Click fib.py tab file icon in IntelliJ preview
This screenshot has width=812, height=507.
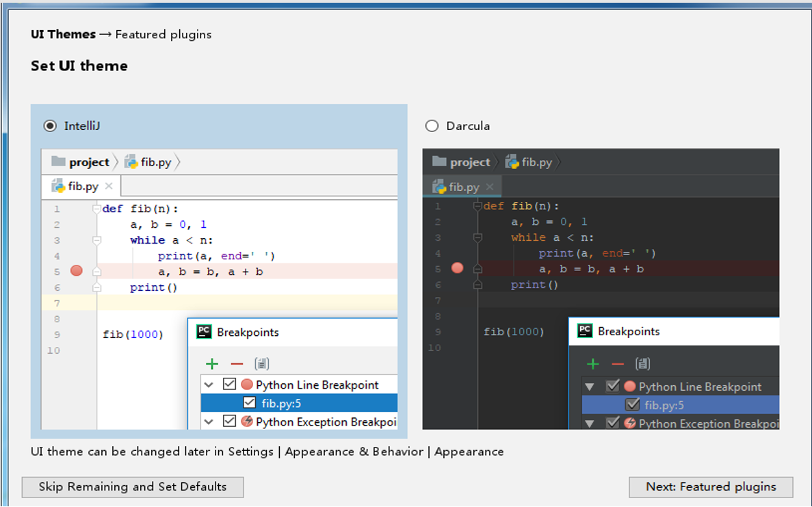58,186
